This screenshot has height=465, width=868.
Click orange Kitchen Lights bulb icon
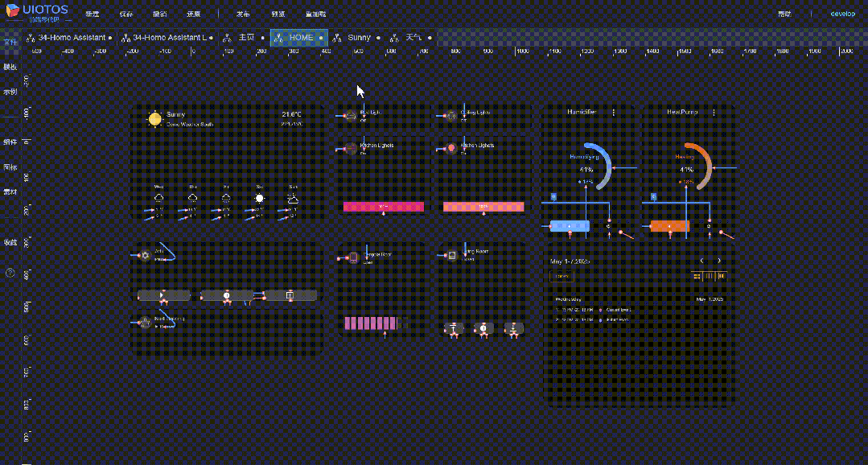click(x=451, y=148)
